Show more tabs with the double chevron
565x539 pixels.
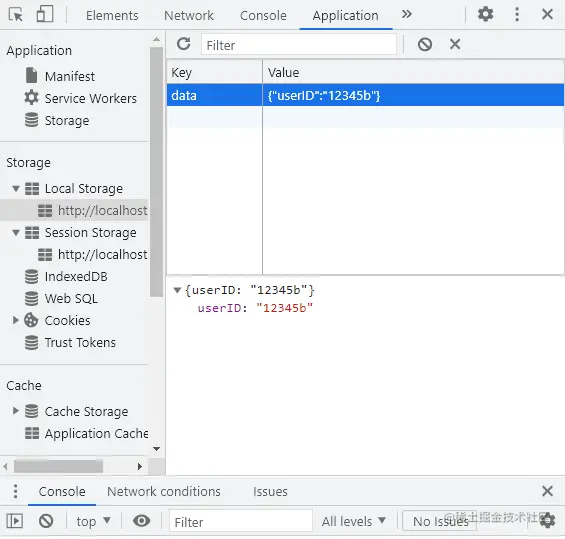406,14
